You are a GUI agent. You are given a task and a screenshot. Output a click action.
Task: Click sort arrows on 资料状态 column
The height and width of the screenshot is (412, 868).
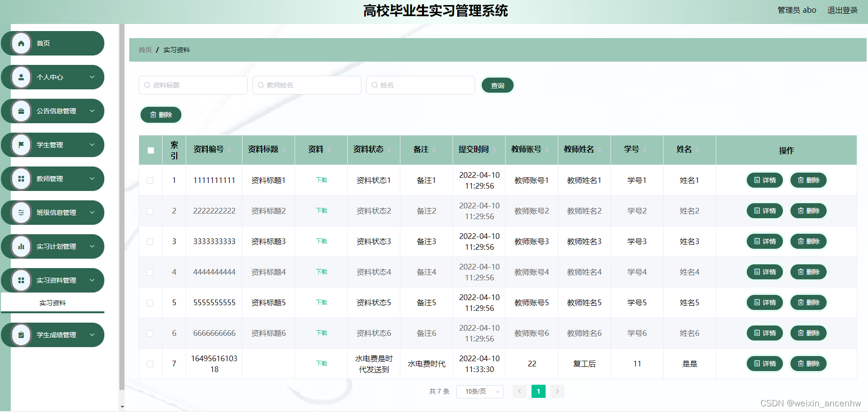tap(389, 150)
